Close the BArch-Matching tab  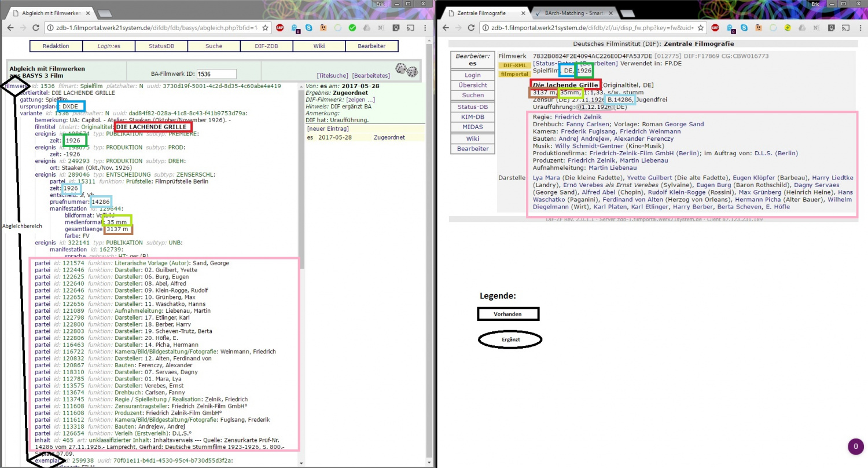612,12
